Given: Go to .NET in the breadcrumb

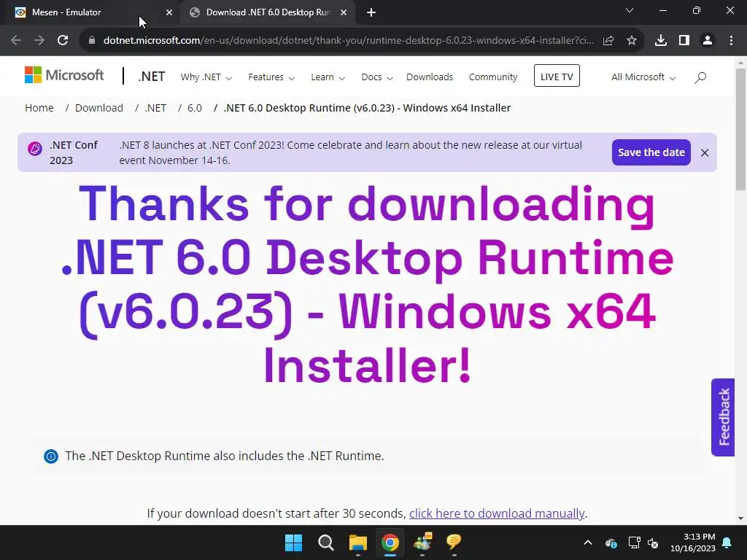Looking at the screenshot, I should click(156, 108).
